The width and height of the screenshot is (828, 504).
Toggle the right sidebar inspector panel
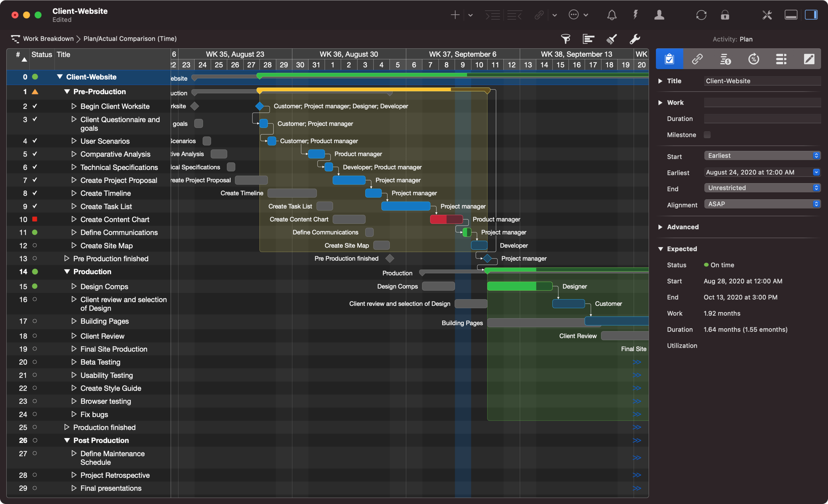point(811,15)
